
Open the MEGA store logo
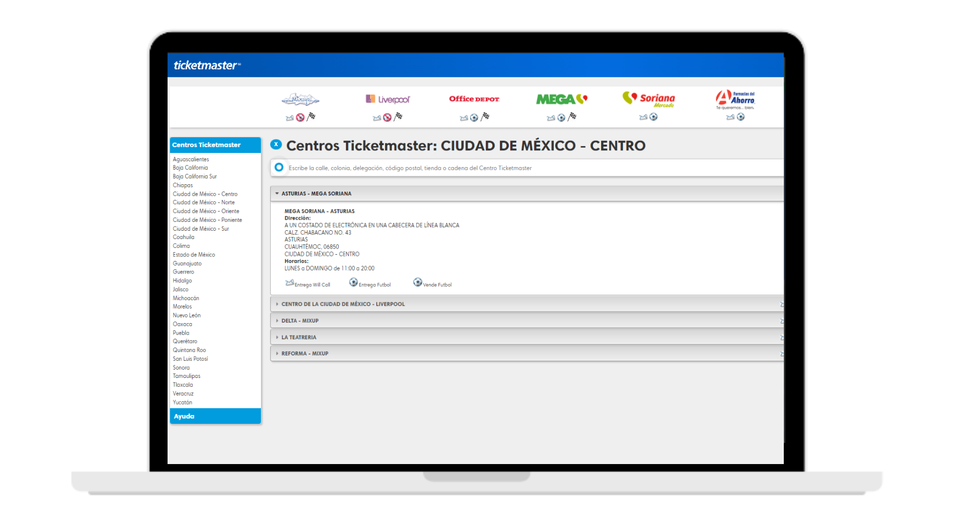562,99
